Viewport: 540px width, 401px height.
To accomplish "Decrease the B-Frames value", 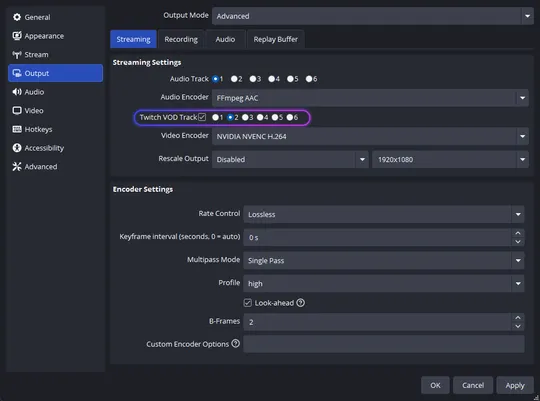I will click(518, 326).
